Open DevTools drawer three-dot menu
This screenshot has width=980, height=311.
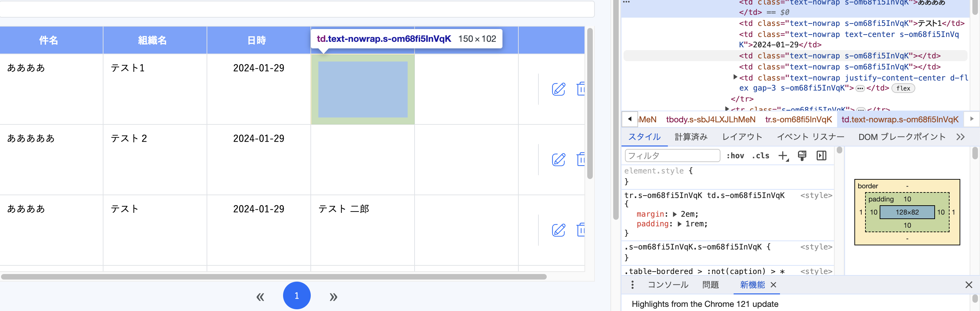[x=632, y=285]
